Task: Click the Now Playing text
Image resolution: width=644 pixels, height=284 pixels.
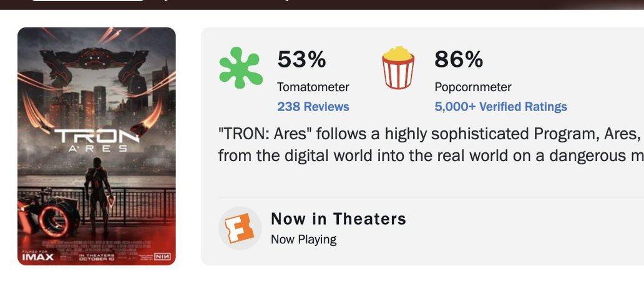Action: coord(303,239)
